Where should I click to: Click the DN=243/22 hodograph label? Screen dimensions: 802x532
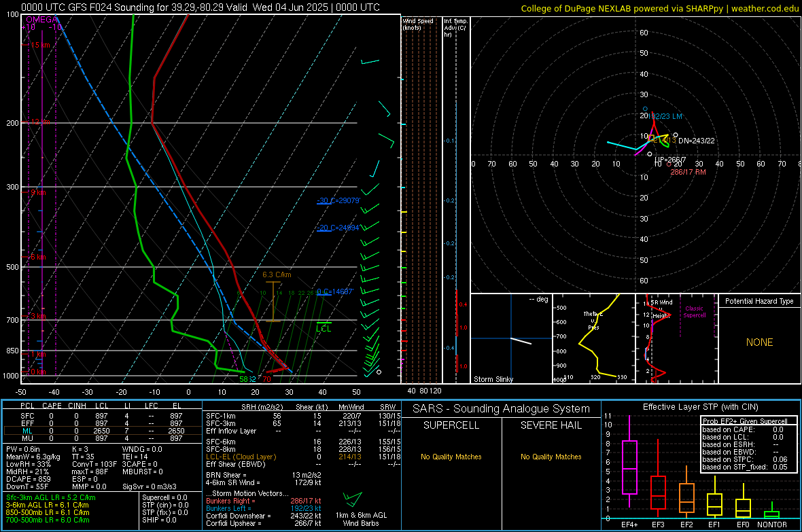point(697,141)
